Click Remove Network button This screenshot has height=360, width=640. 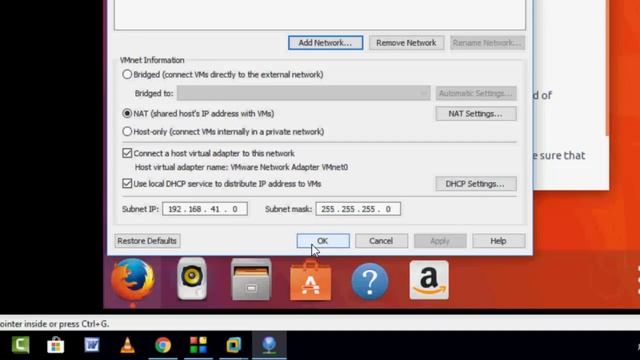tap(406, 43)
